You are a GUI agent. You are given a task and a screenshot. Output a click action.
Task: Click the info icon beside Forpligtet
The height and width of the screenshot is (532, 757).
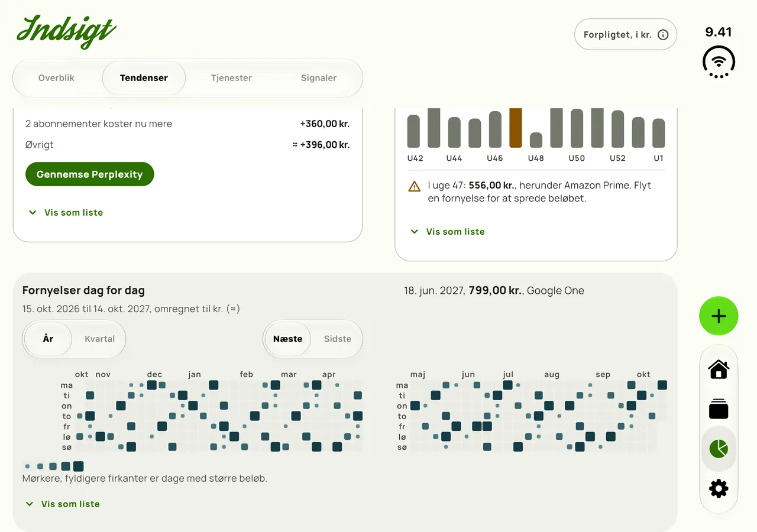(663, 35)
